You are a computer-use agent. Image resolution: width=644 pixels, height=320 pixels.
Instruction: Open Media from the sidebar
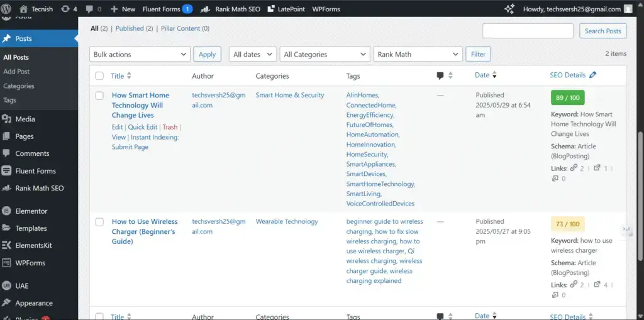[x=25, y=119]
